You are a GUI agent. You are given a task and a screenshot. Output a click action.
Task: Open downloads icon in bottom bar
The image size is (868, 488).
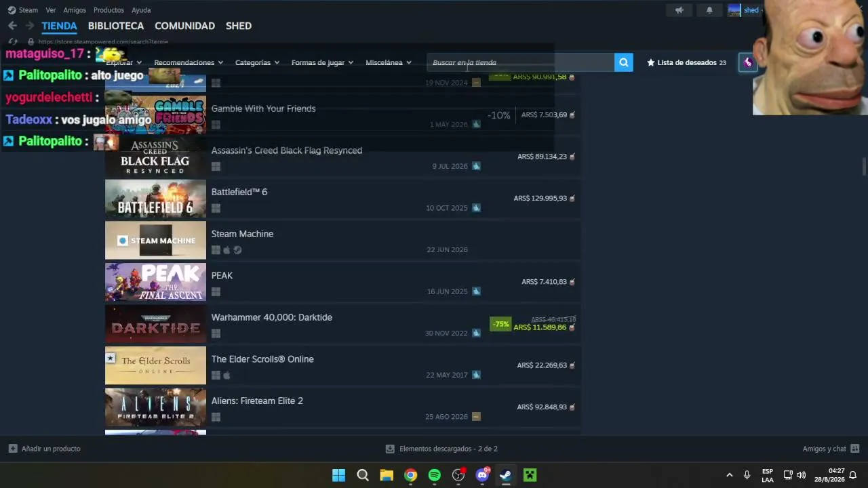(390, 449)
